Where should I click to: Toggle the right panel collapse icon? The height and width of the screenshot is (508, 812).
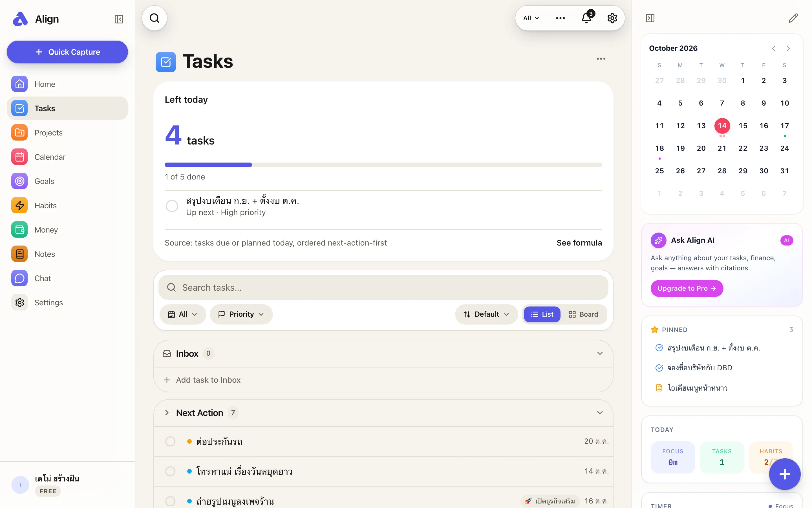[x=650, y=18]
